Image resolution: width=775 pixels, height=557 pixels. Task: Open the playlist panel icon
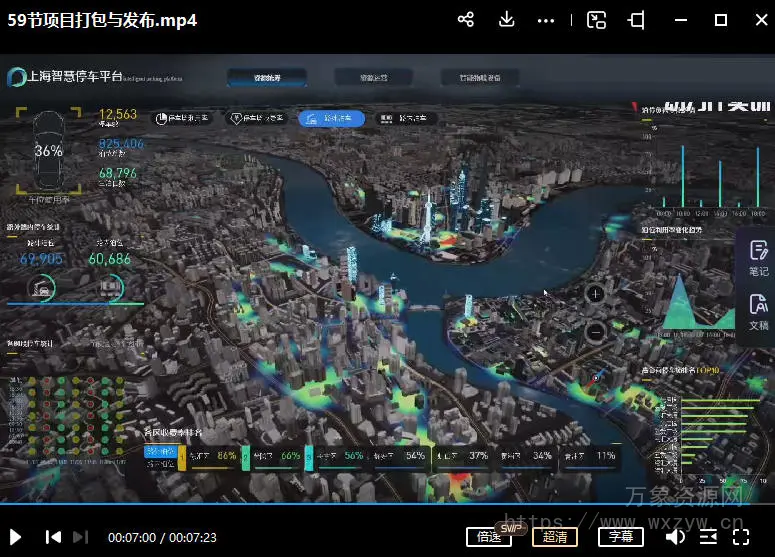coord(708,537)
